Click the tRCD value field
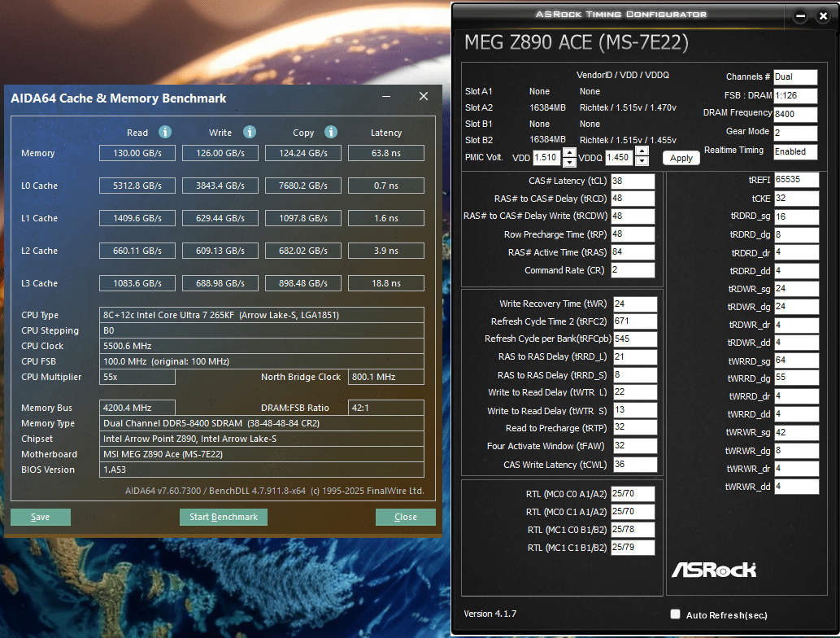Screen dimensions: 840x638 [x=632, y=199]
